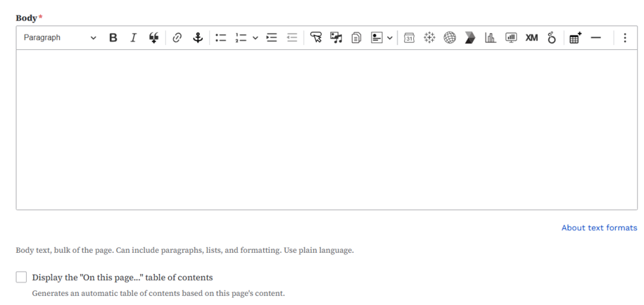This screenshot has height=305, width=644.
Task: Open the About text formats link
Action: 599,228
